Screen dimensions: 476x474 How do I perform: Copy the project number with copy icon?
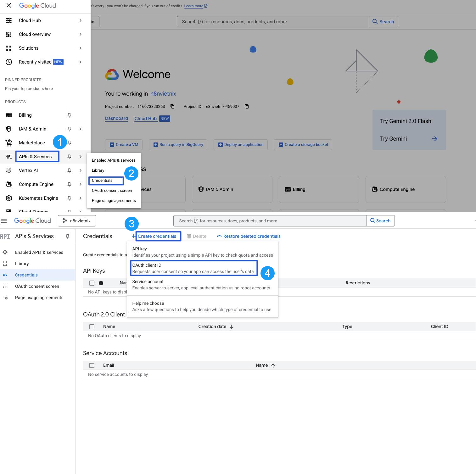[172, 106]
